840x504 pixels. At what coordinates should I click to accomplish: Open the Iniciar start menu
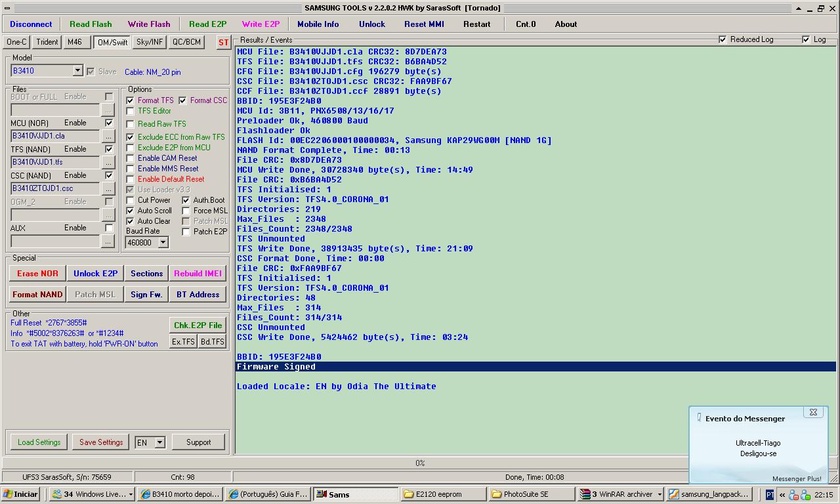click(21, 494)
